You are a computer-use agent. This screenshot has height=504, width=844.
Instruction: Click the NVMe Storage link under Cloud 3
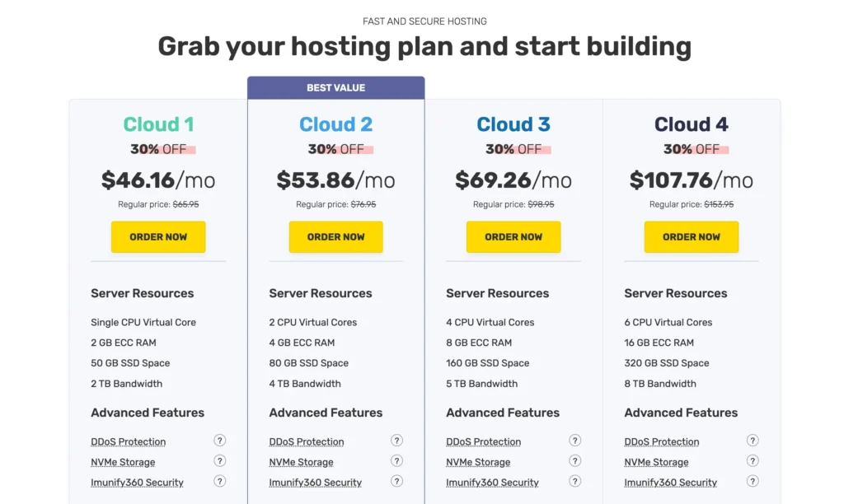478,462
